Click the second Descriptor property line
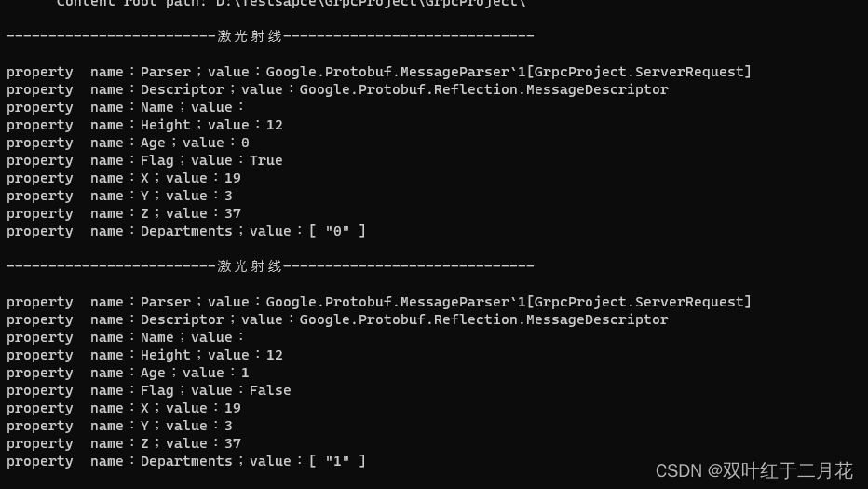 [338, 319]
